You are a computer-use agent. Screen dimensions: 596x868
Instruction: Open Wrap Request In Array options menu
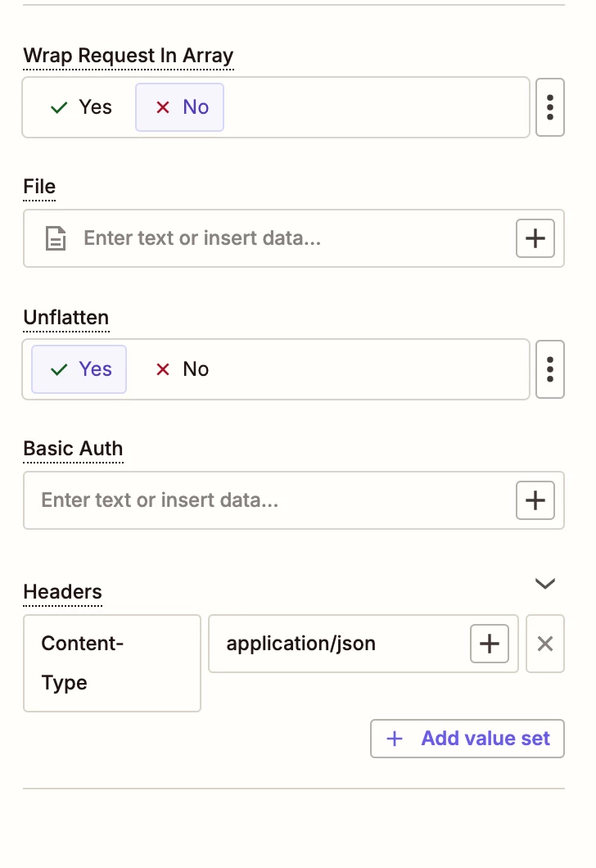549,107
